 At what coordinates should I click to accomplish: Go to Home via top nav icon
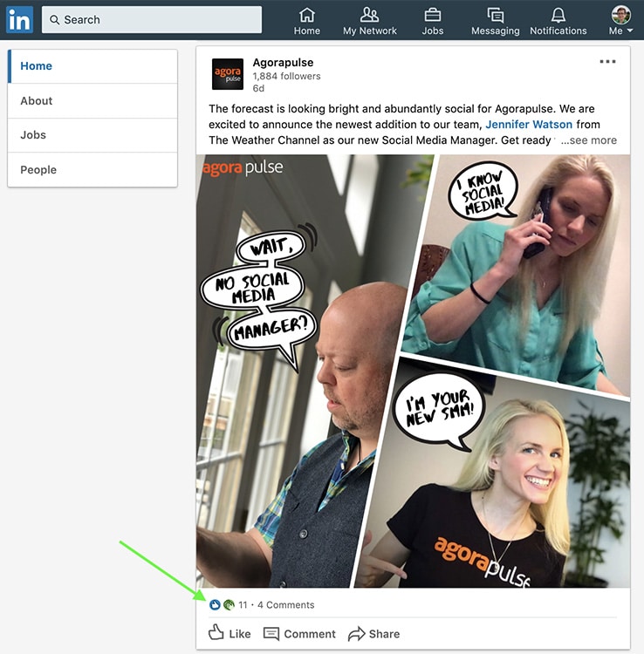[306, 21]
